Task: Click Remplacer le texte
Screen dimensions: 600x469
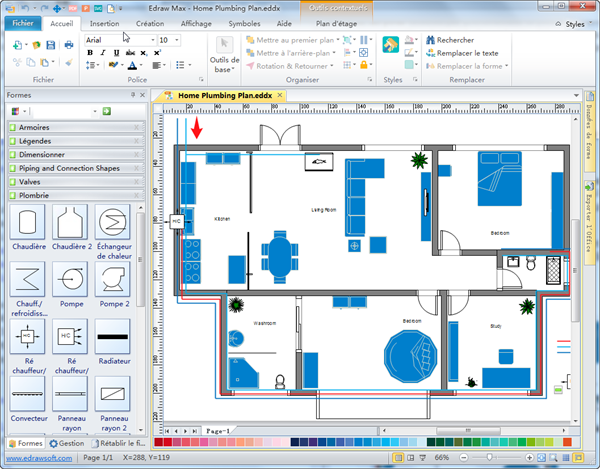Action: click(x=462, y=53)
